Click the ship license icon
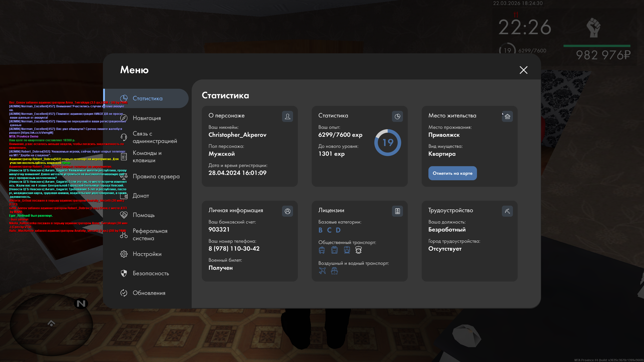The width and height of the screenshot is (644, 362). 334,271
